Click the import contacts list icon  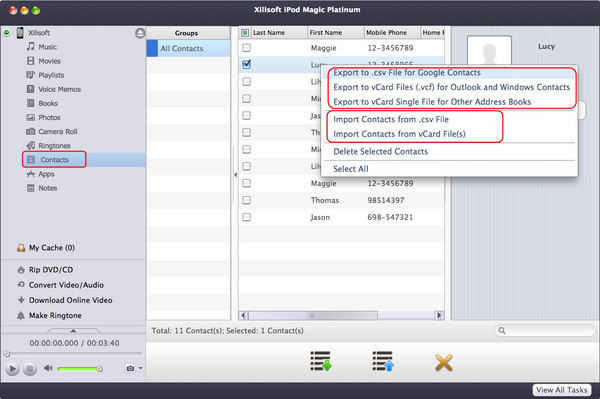(383, 361)
